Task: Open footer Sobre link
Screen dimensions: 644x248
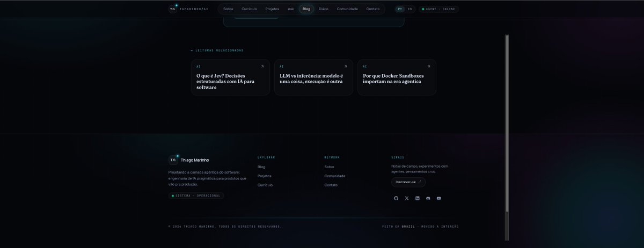Action: point(330,167)
